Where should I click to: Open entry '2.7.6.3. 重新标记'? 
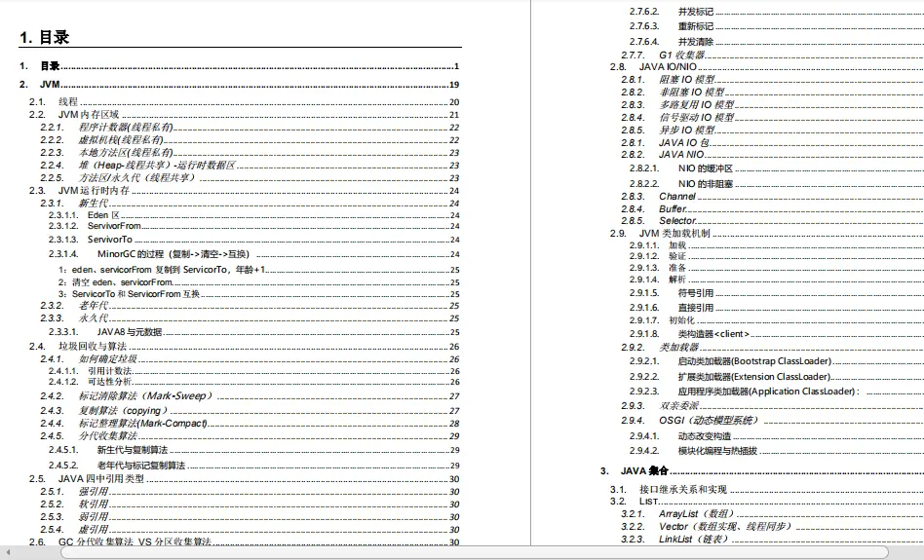pos(776,26)
